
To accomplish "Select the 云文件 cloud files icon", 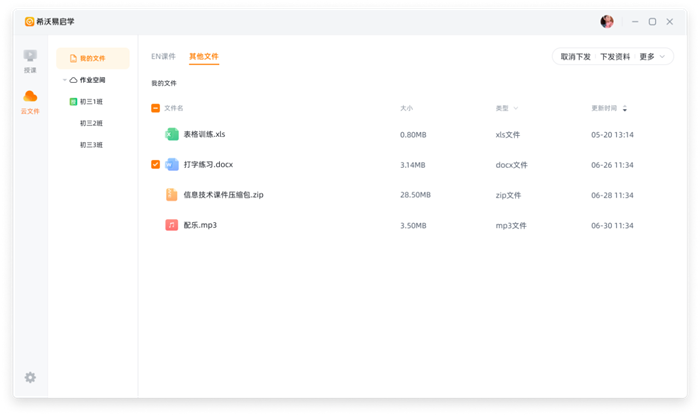I will (x=30, y=98).
